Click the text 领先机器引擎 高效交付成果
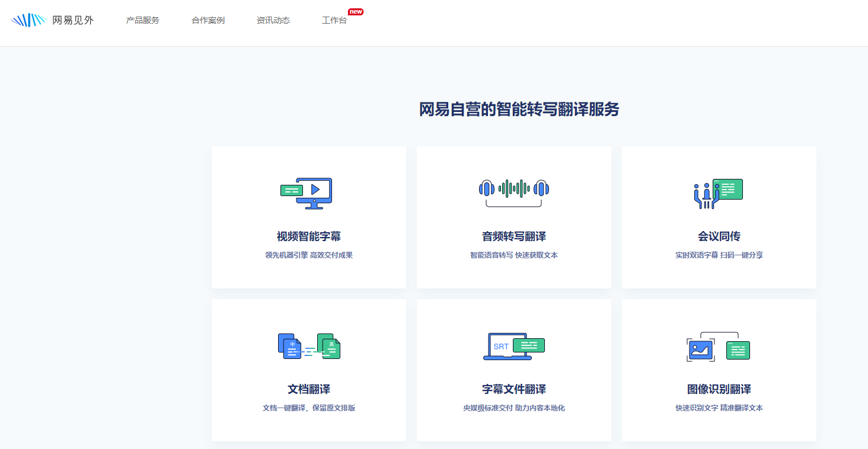 coord(309,255)
